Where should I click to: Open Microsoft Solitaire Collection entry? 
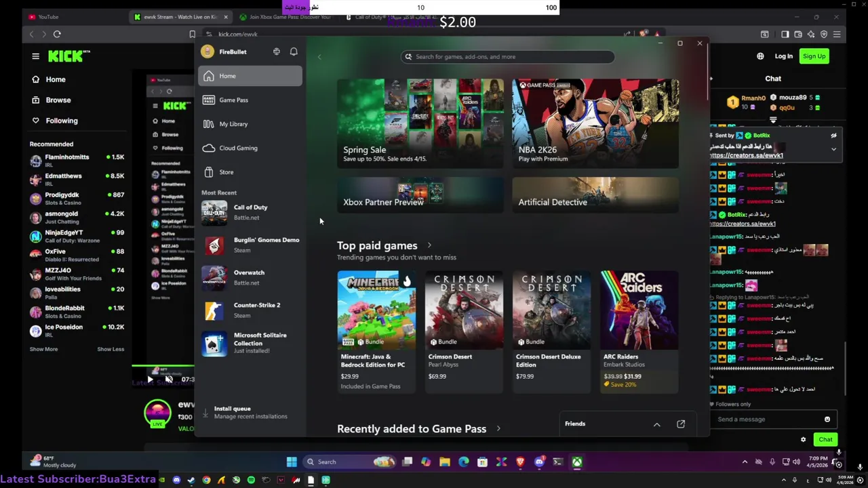point(250,343)
